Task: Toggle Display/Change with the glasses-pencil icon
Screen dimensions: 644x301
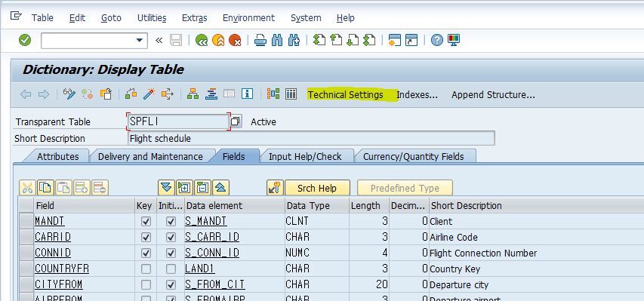Action: (x=69, y=94)
